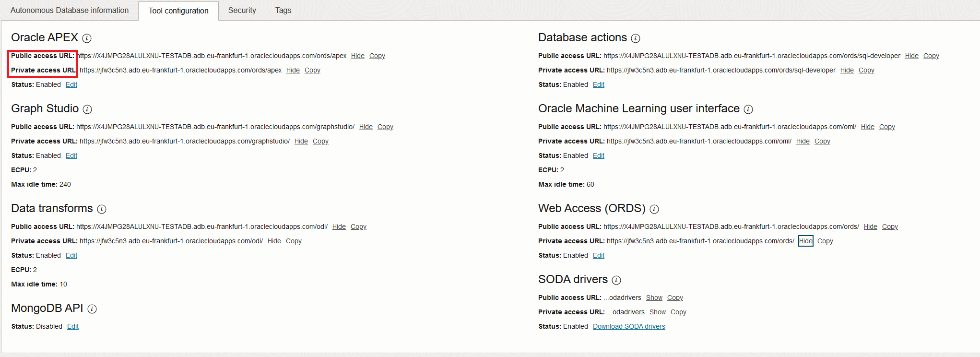This screenshot has height=357, width=980.
Task: Open the Security tab
Action: pos(242,11)
